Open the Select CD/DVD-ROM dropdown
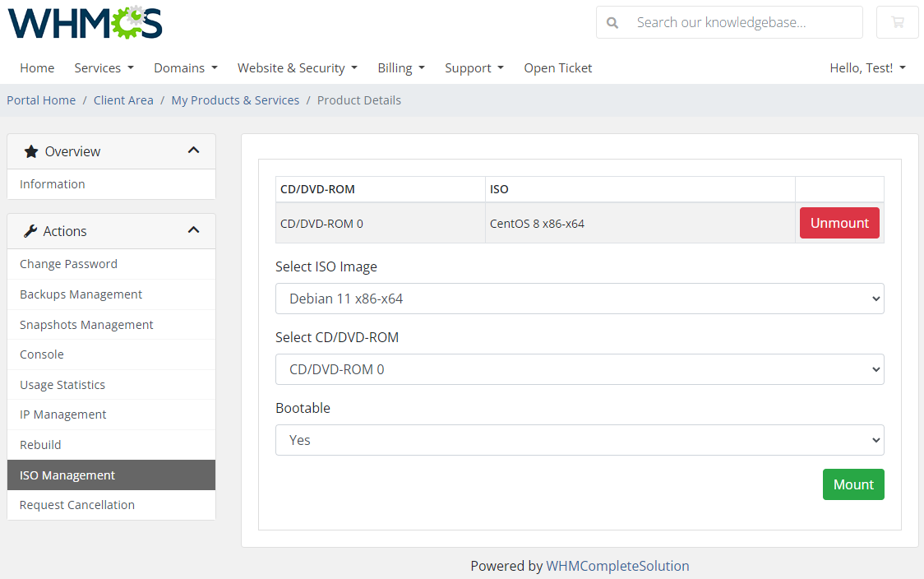 pos(579,369)
